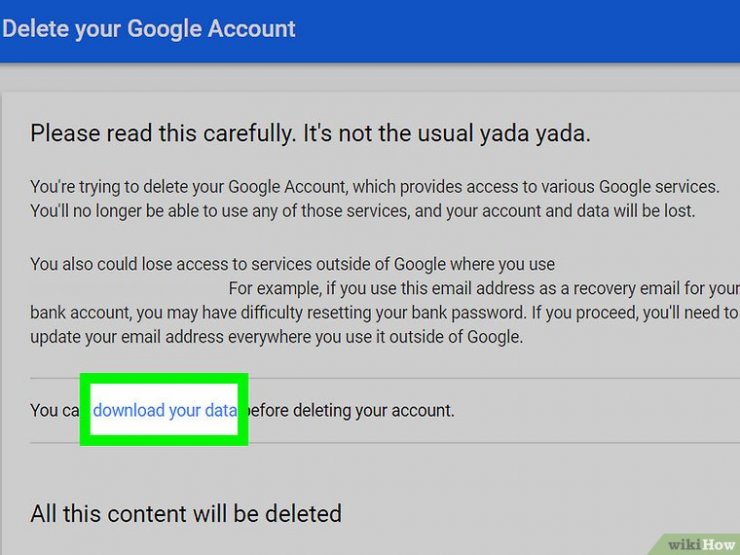Image resolution: width=740 pixels, height=555 pixels.
Task: Click the line "You also could lose access"
Action: (292, 265)
